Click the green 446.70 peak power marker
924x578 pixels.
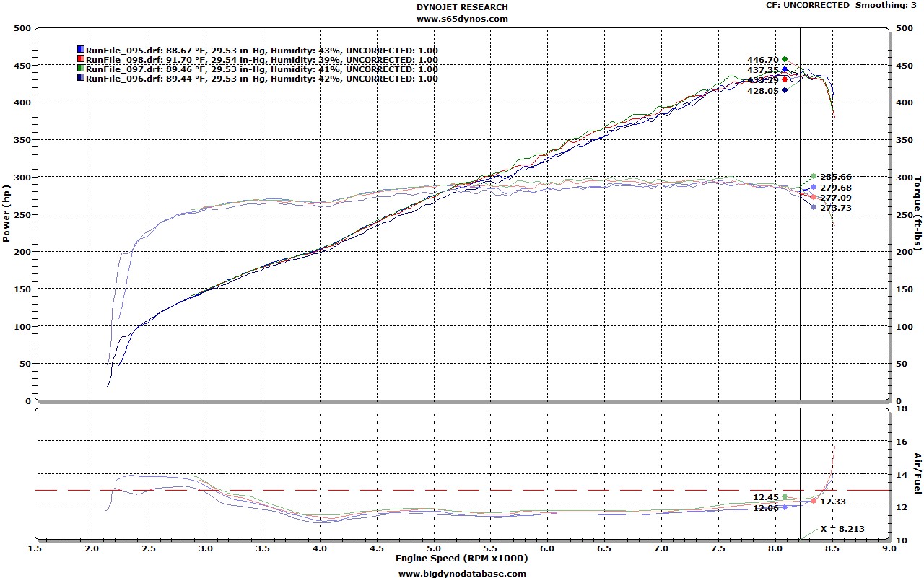coord(785,60)
